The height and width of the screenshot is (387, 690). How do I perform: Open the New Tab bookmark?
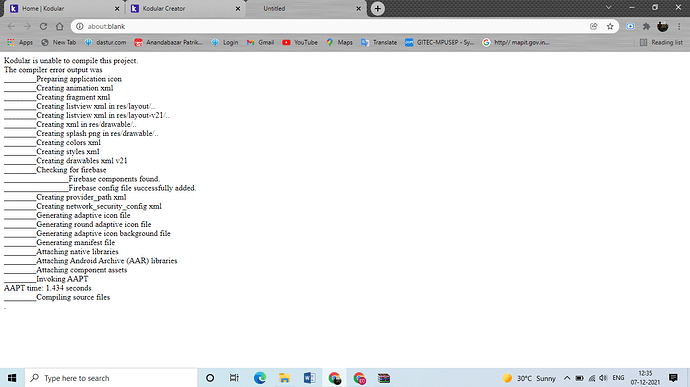[x=59, y=42]
